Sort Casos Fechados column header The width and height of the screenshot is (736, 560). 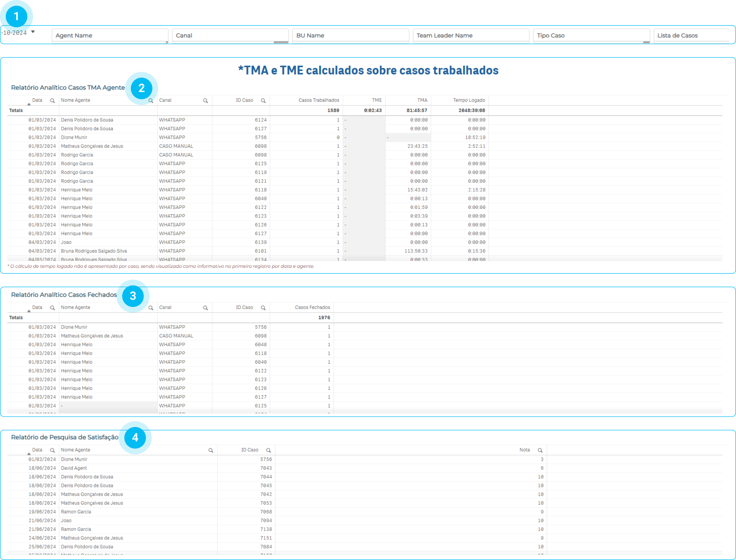click(312, 307)
